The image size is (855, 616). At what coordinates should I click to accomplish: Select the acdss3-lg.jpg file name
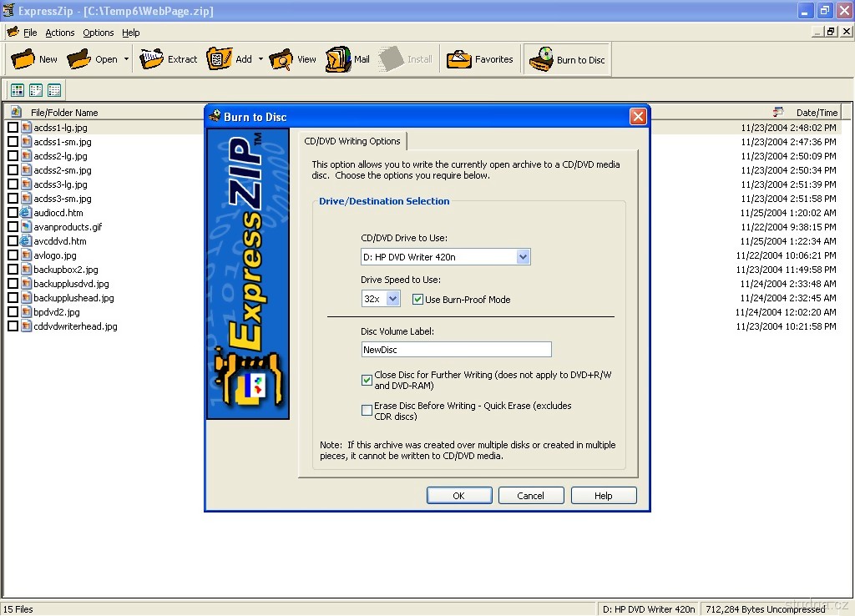point(60,184)
